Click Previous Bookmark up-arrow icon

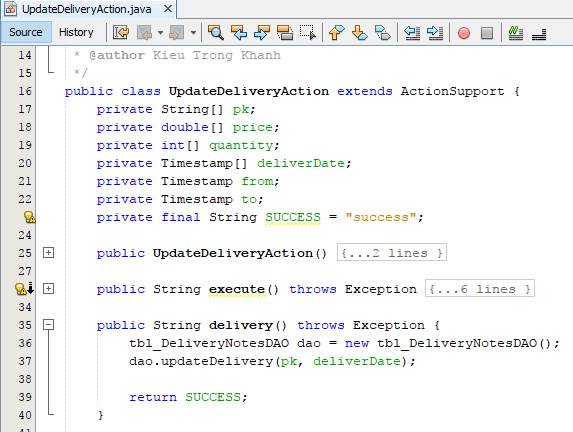(x=336, y=33)
